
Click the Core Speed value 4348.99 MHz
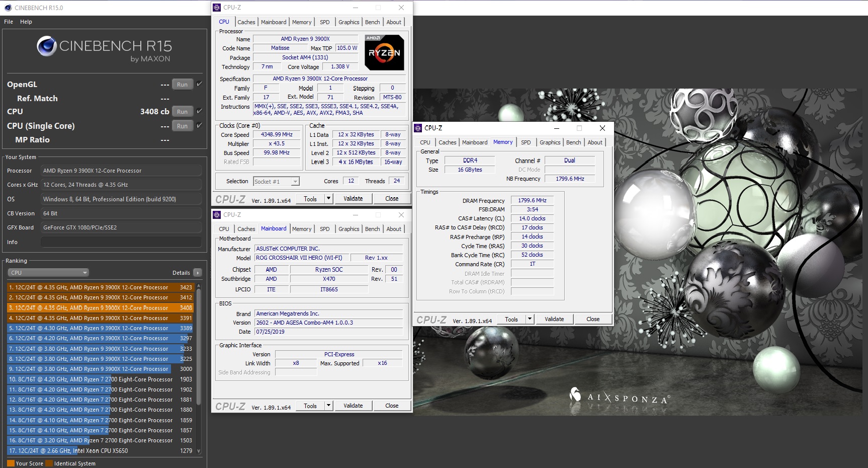[277, 135]
